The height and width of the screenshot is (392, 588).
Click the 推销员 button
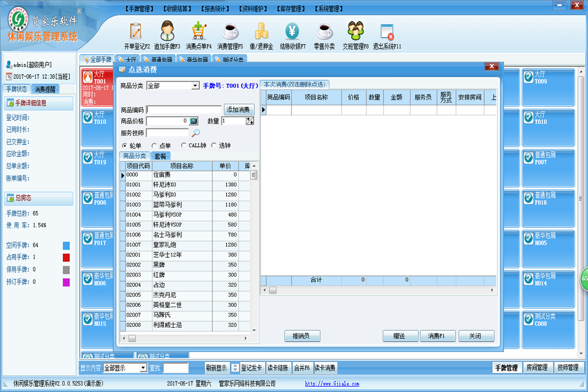point(302,335)
